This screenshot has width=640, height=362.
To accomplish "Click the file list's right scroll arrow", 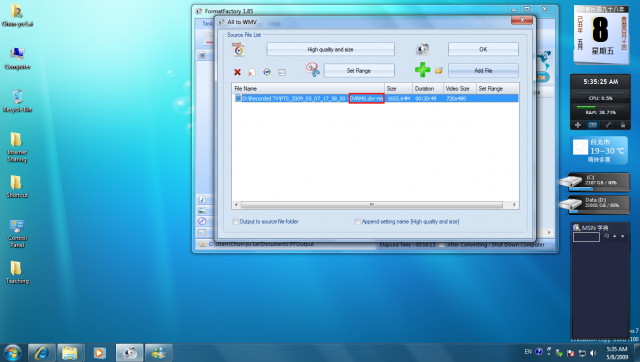I will pyautogui.click(x=514, y=204).
